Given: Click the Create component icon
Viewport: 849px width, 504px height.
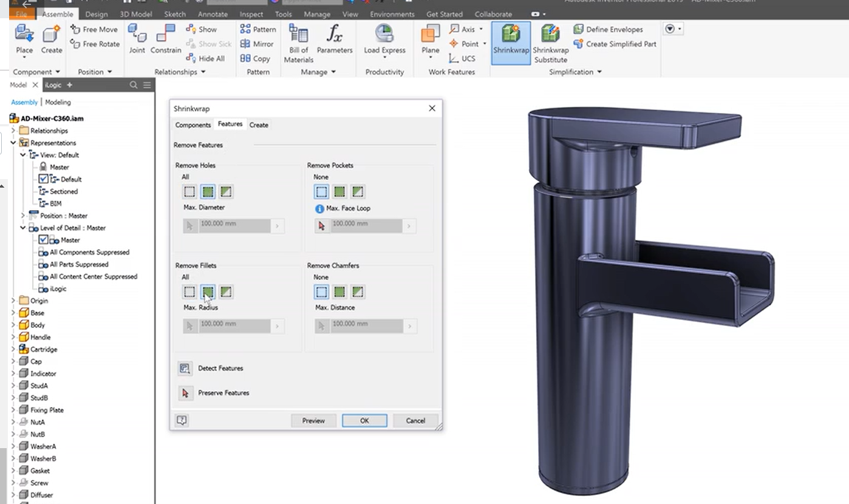Looking at the screenshot, I should pyautogui.click(x=51, y=35).
